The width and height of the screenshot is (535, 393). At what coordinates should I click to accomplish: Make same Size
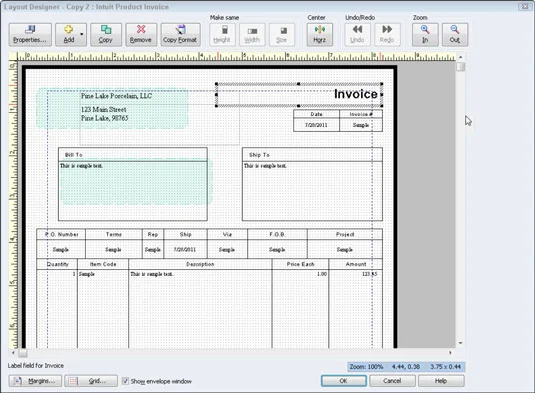point(282,34)
